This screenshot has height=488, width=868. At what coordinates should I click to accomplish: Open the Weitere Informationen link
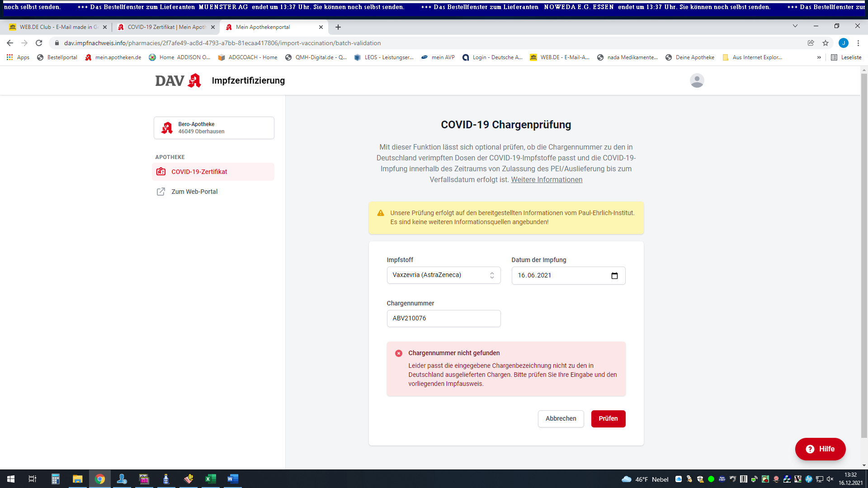[x=547, y=180]
